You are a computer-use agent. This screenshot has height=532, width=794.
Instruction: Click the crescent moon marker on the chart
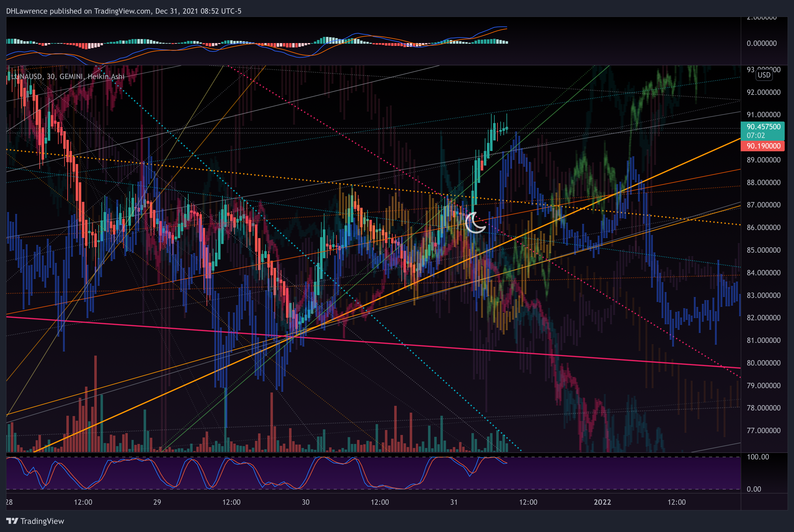[x=475, y=223]
